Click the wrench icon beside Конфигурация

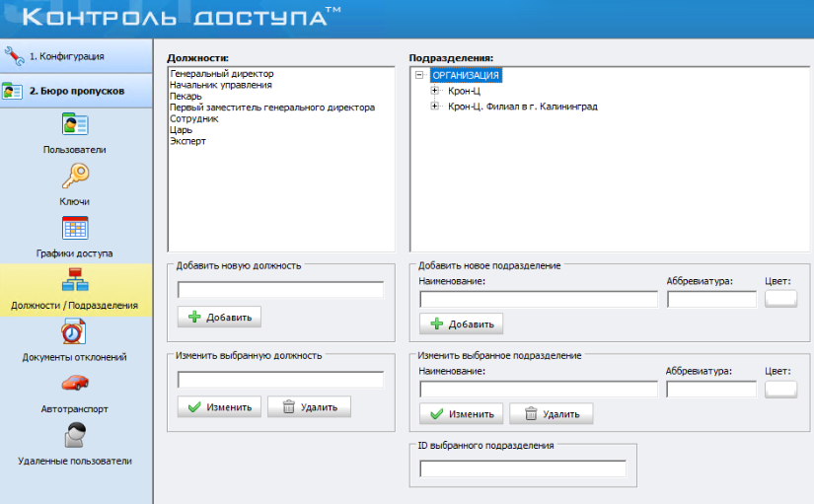(14, 55)
